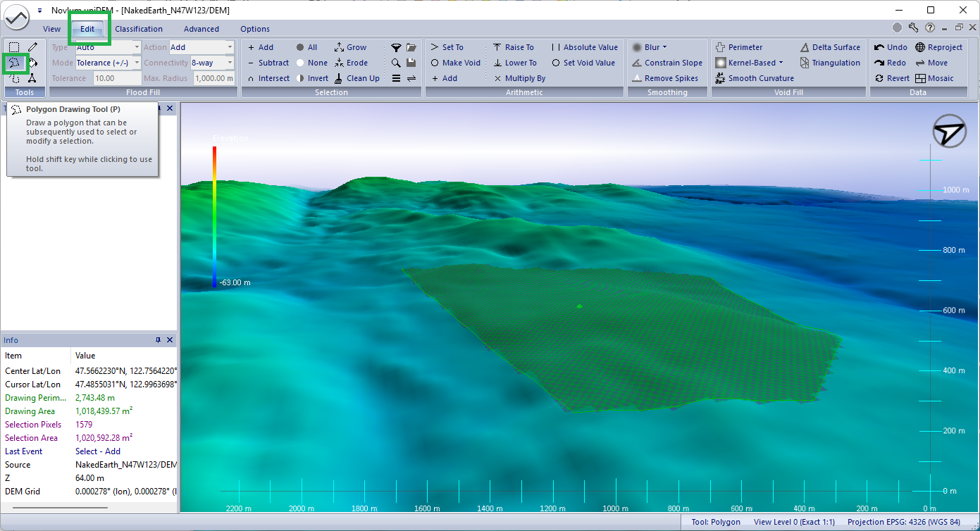Click the compass arrow in the 3D view
This screenshot has width=980, height=531.
click(949, 131)
